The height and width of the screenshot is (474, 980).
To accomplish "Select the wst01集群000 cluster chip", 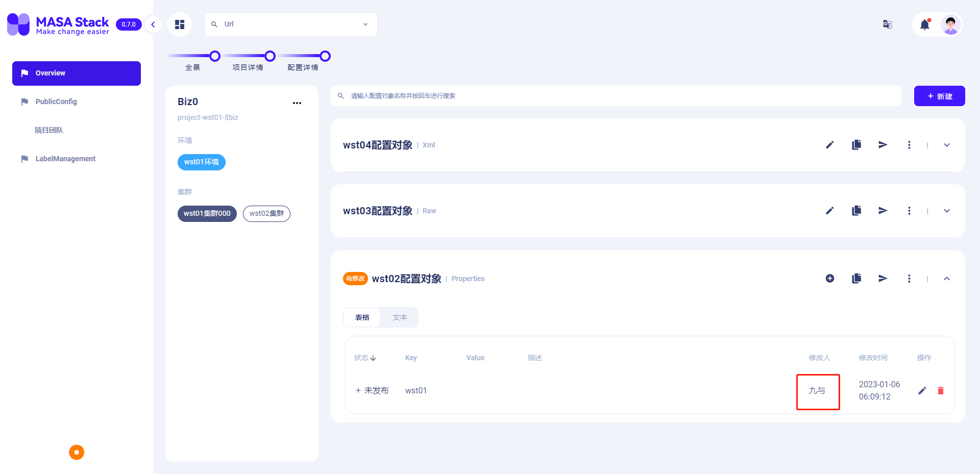I will click(x=207, y=214).
